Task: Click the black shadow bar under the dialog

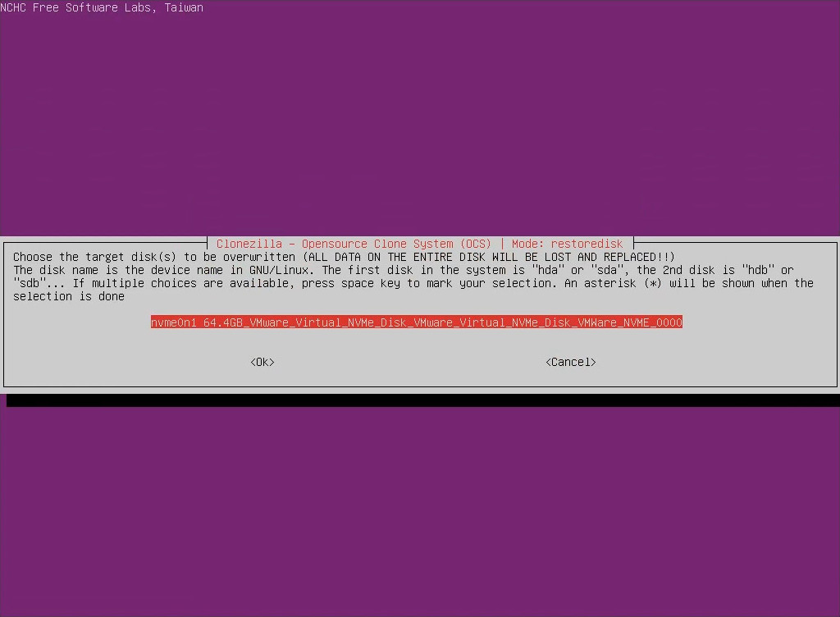Action: pos(422,400)
